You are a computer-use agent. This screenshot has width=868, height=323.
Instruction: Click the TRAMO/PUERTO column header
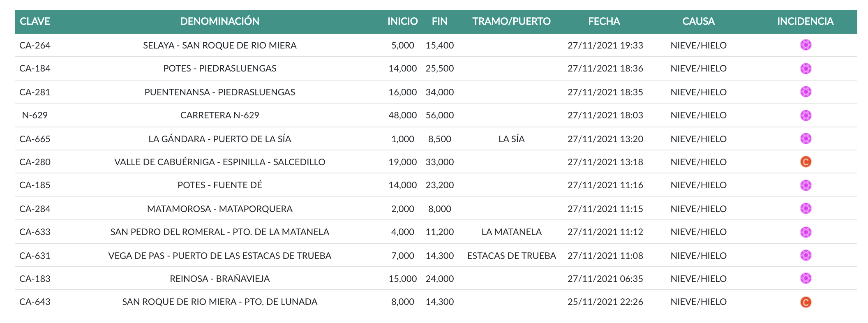pyautogui.click(x=511, y=21)
